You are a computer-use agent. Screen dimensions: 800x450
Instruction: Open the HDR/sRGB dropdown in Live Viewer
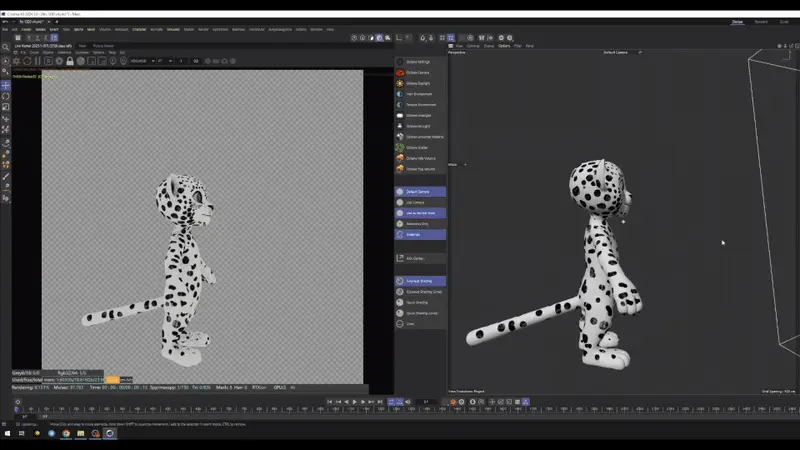(140, 61)
